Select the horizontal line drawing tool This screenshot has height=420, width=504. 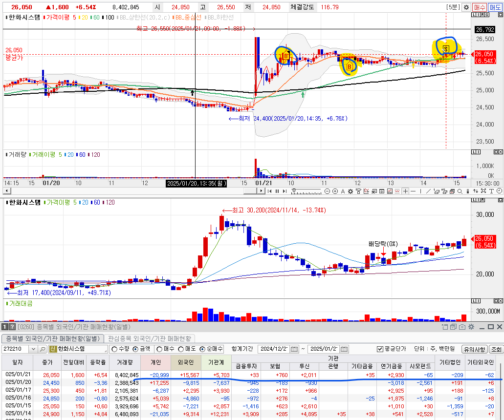[413, 191]
